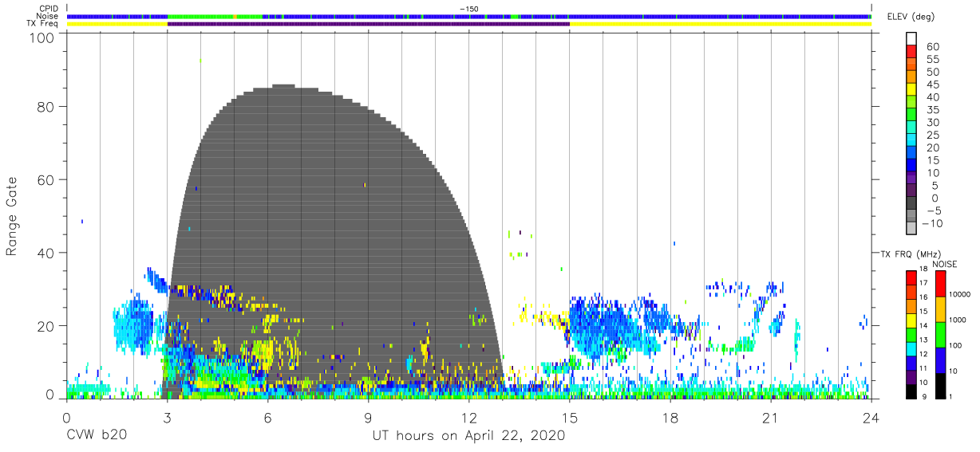Click the white top swatch of elevation colorbar
This screenshot has height=452, width=980.
pos(911,40)
